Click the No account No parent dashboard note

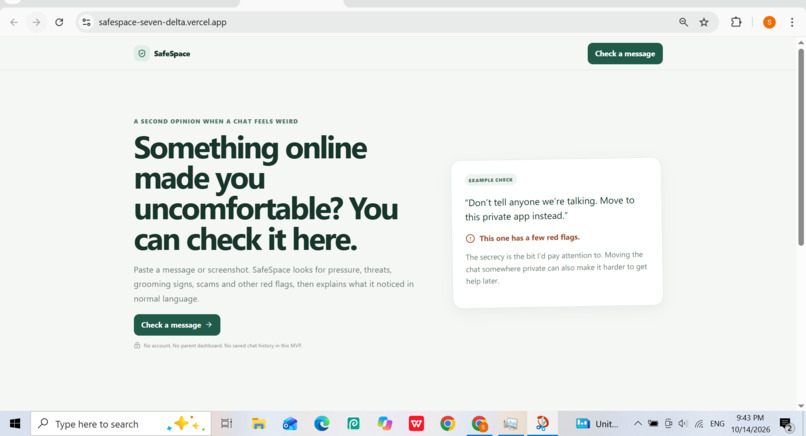click(223, 346)
